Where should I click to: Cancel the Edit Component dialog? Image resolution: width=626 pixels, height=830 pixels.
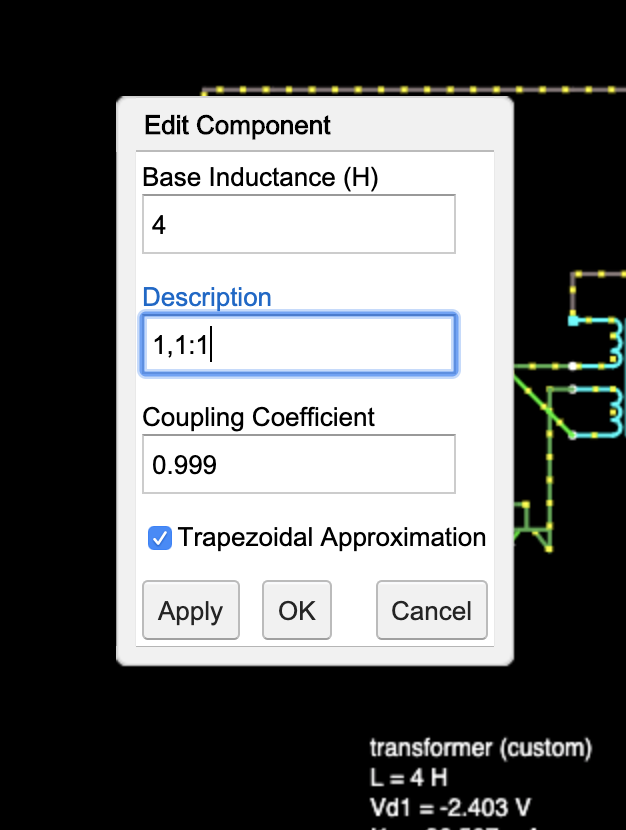point(431,610)
